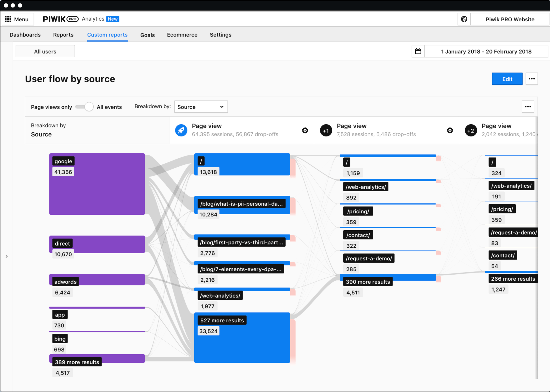Click the left panel collapse arrow

pyautogui.click(x=7, y=256)
